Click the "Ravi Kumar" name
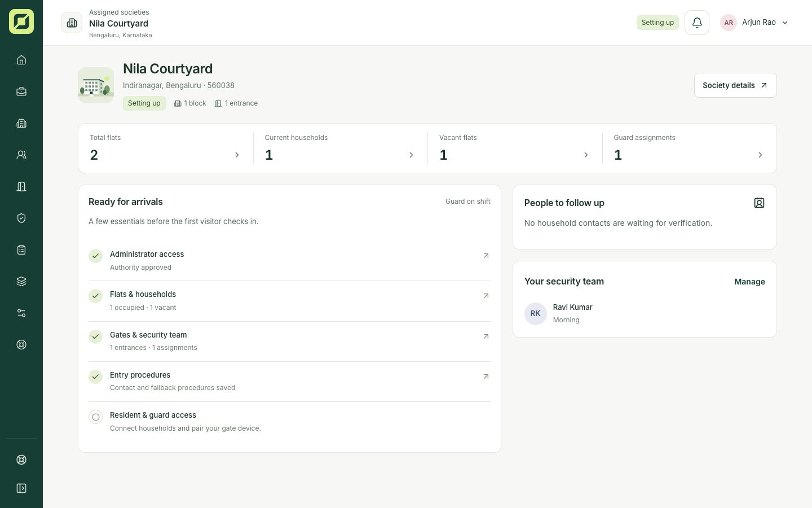Image resolution: width=812 pixels, height=508 pixels. tap(572, 307)
